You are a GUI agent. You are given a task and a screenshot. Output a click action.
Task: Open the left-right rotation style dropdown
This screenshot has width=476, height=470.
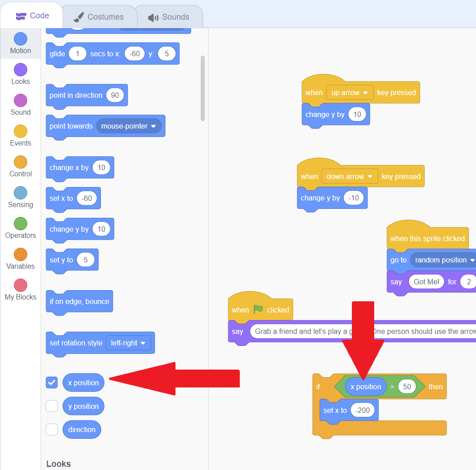pyautogui.click(x=128, y=343)
